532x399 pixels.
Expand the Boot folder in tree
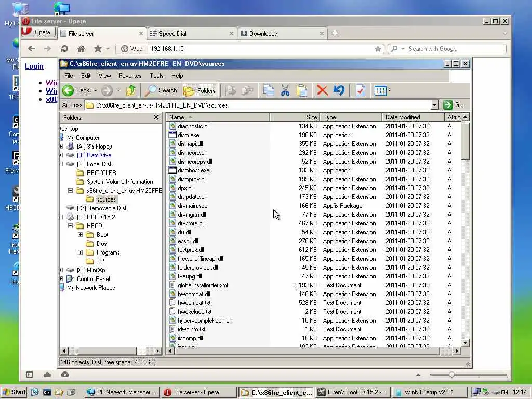(80, 235)
